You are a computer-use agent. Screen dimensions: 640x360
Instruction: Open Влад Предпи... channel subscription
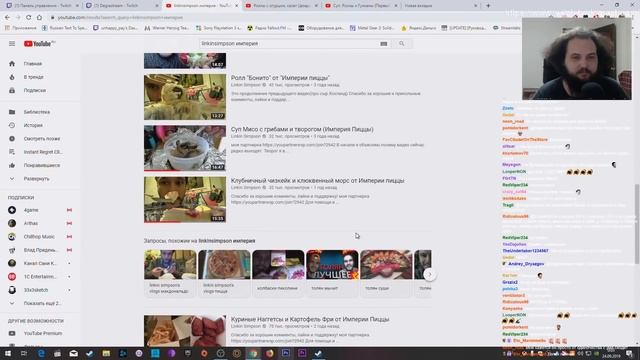click(x=40, y=250)
